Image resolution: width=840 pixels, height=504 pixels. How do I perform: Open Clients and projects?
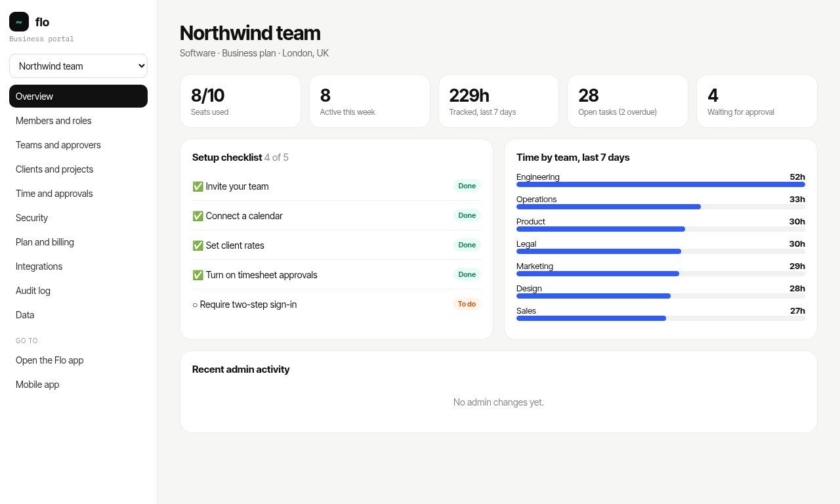pos(78,169)
